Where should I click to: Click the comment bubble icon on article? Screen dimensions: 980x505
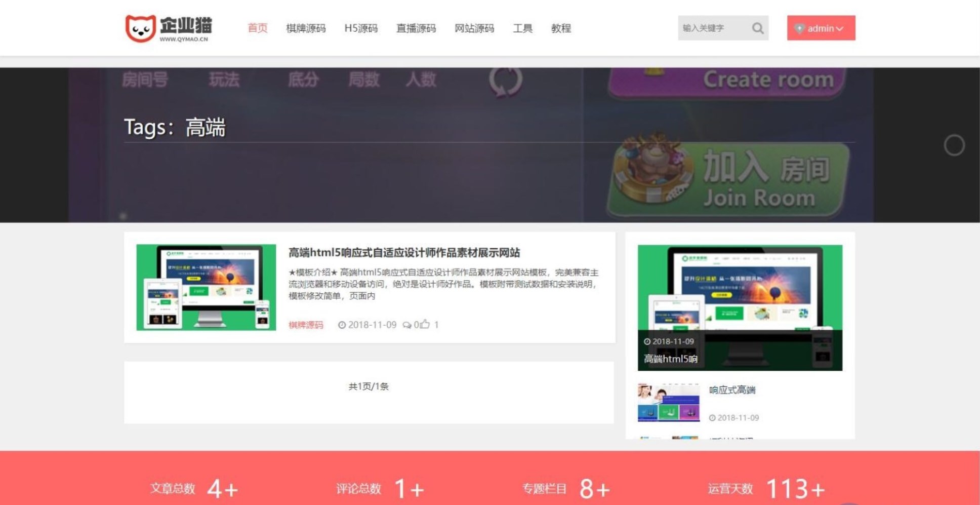click(x=407, y=325)
